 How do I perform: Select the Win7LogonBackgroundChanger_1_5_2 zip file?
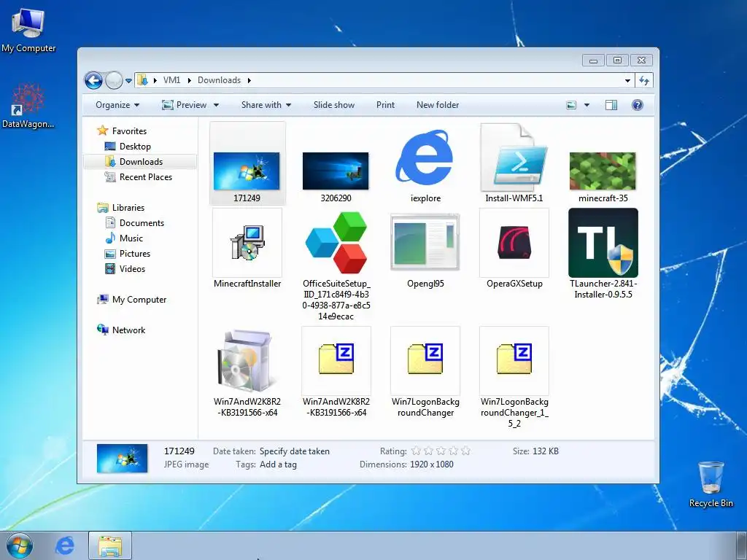[x=514, y=377]
